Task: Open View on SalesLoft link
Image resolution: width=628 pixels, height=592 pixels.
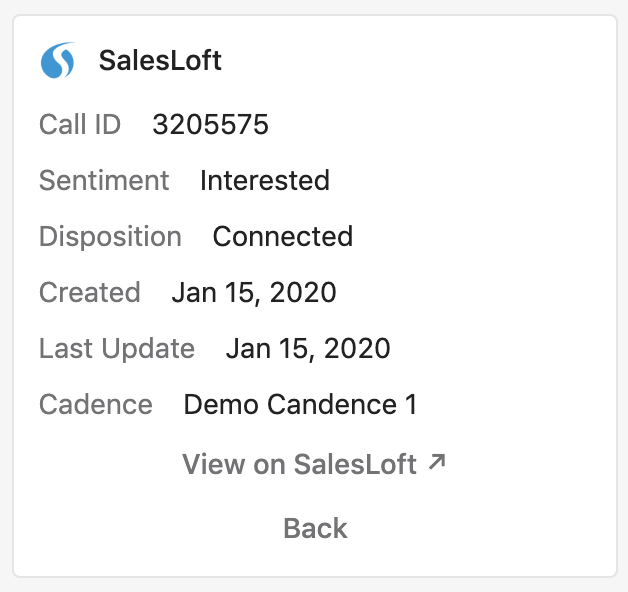Action: coord(314,464)
